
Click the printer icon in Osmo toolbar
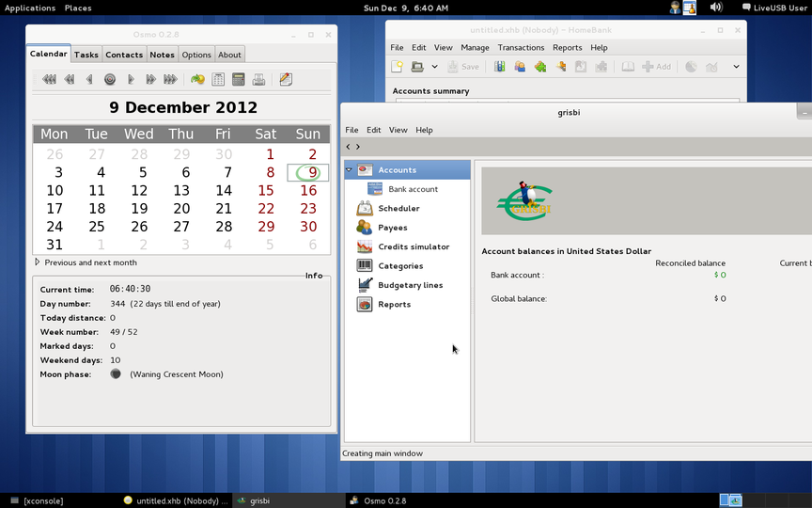258,80
